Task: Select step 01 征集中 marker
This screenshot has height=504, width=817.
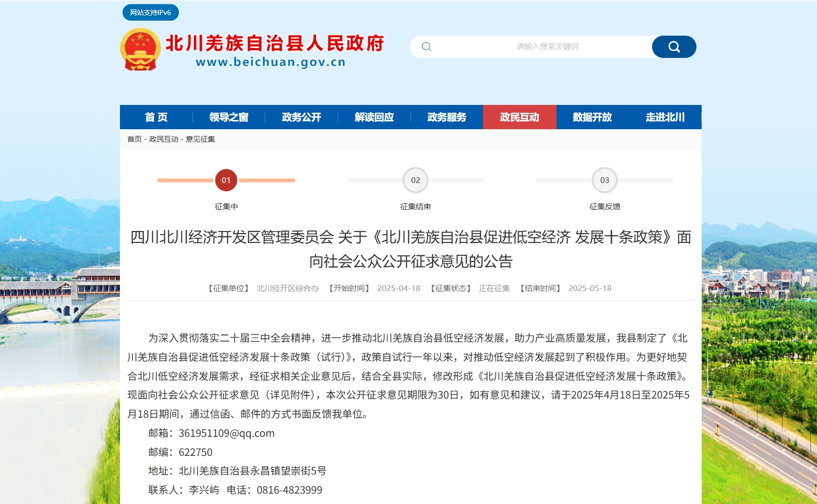Action: point(226,180)
